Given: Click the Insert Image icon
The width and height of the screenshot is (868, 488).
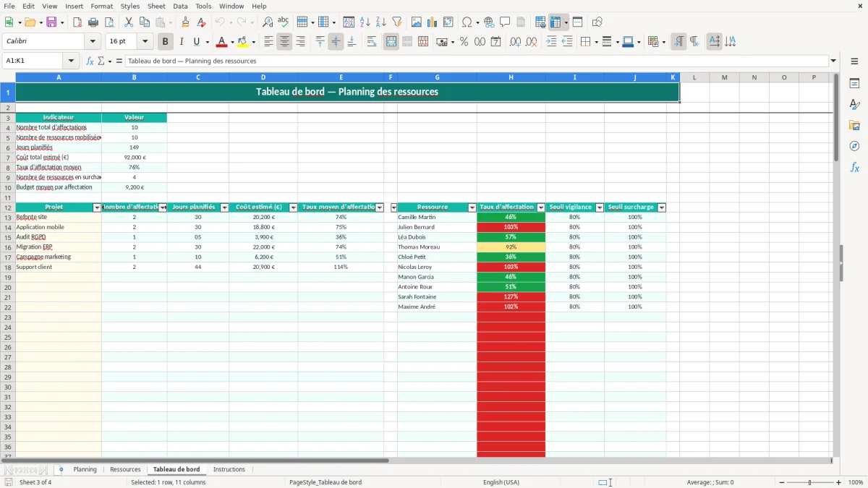Looking at the screenshot, I should tap(417, 22).
